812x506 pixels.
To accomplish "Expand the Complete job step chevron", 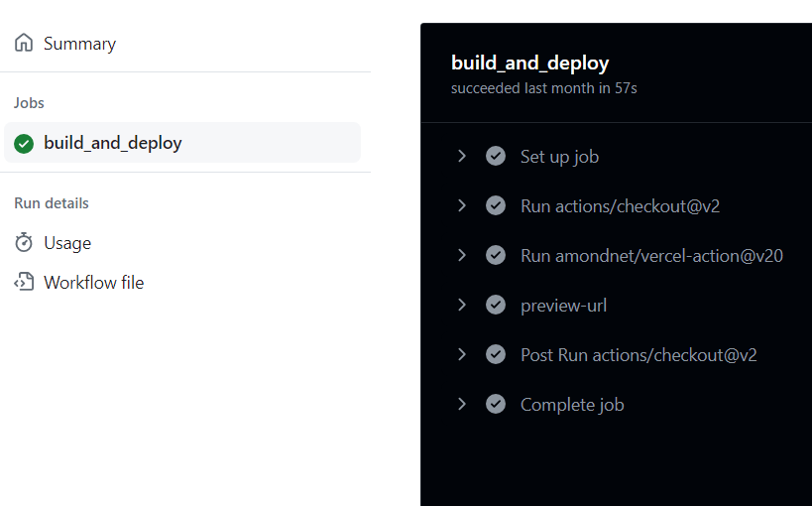I will tap(462, 404).
